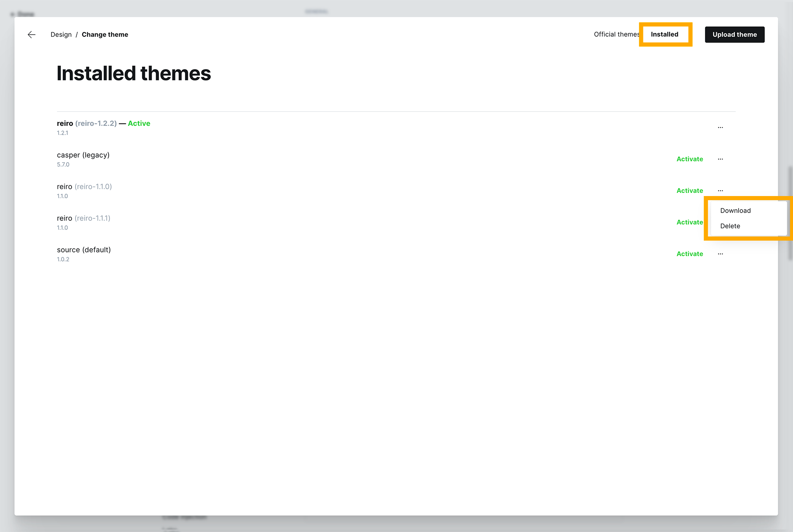Viewport: 793px width, 532px height.
Task: Click the source (default) theme name
Action: tap(84, 250)
